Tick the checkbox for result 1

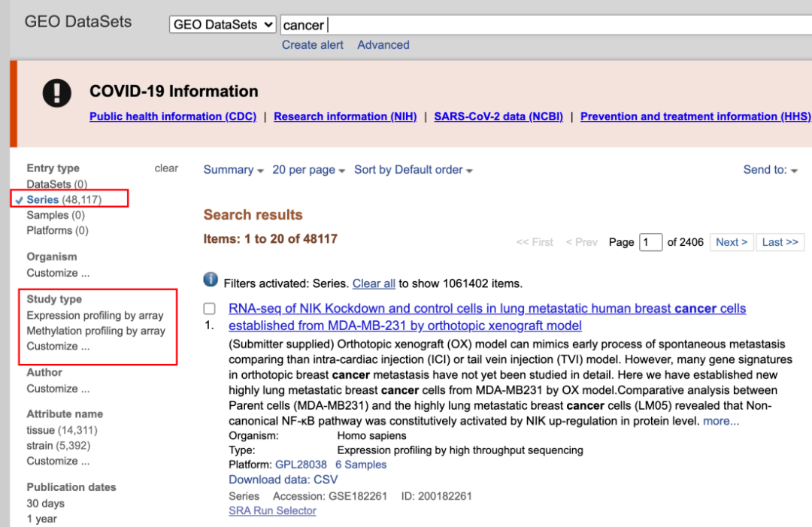coord(209,308)
